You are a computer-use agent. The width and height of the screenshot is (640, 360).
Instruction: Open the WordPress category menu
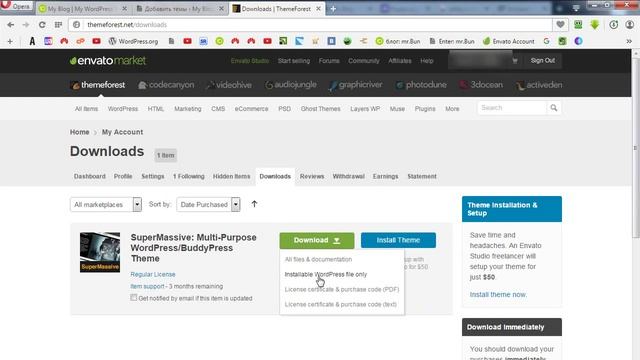pos(123,109)
